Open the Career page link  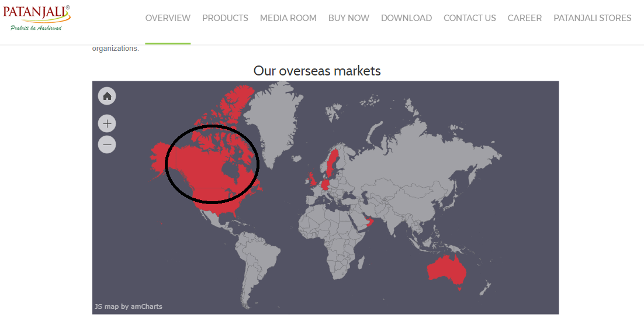tap(524, 18)
